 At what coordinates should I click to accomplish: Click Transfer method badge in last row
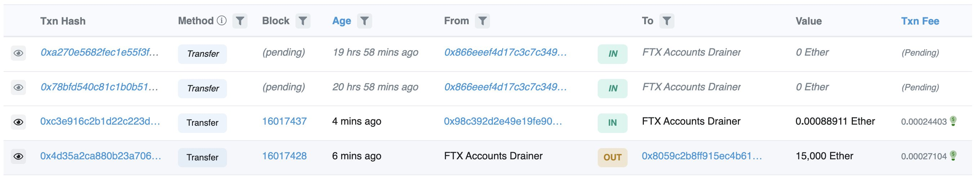202,157
